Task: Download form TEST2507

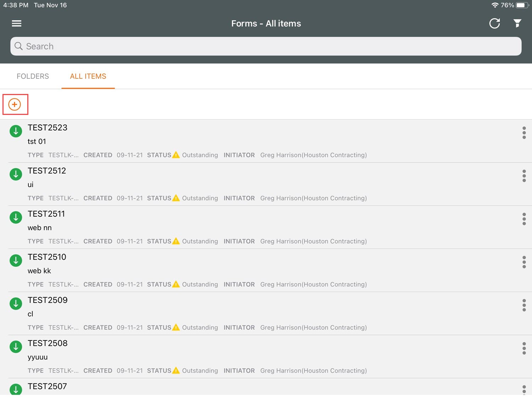Action: click(x=16, y=389)
